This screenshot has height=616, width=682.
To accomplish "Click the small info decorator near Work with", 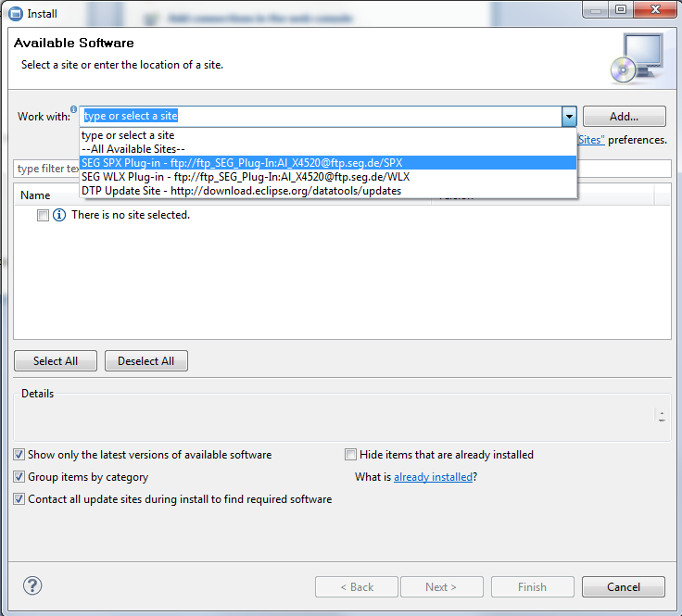I will point(74,109).
